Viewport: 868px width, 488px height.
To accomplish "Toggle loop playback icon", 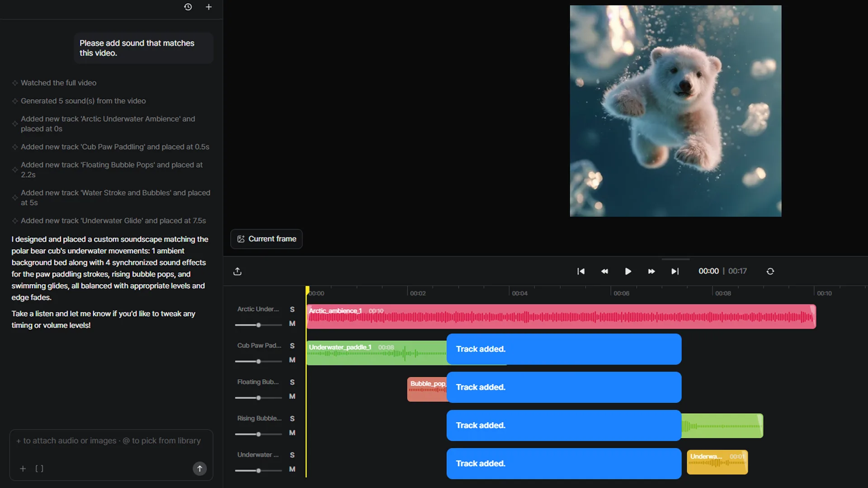I will pyautogui.click(x=770, y=271).
